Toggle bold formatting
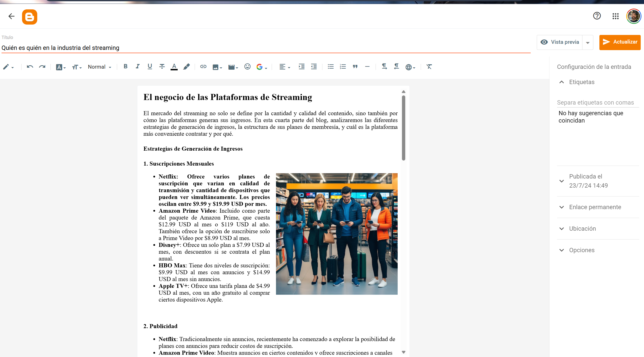Image resolution: width=644 pixels, height=357 pixels. coord(125,67)
